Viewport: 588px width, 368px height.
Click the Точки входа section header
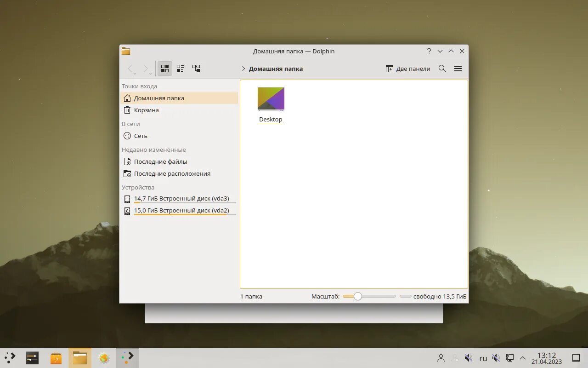tap(139, 86)
